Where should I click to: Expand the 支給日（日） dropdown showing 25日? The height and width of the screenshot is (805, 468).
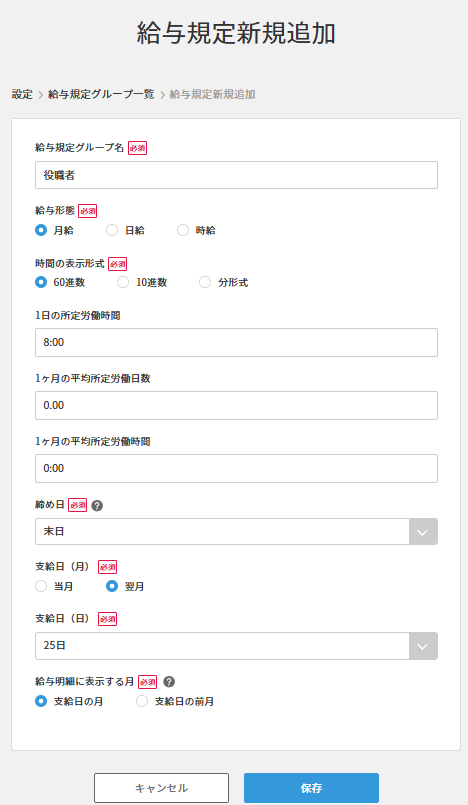[x=236, y=646]
